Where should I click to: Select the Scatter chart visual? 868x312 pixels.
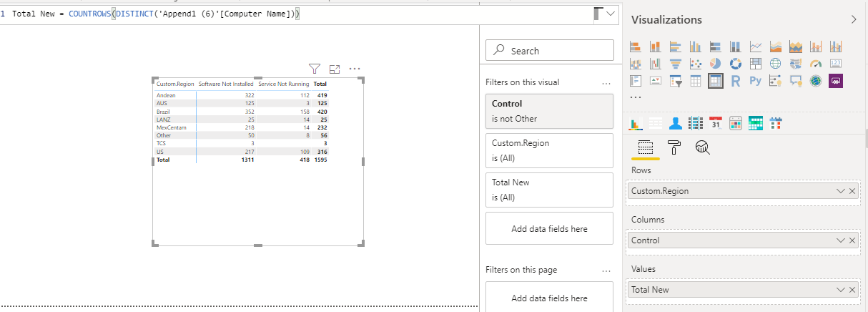pos(695,64)
